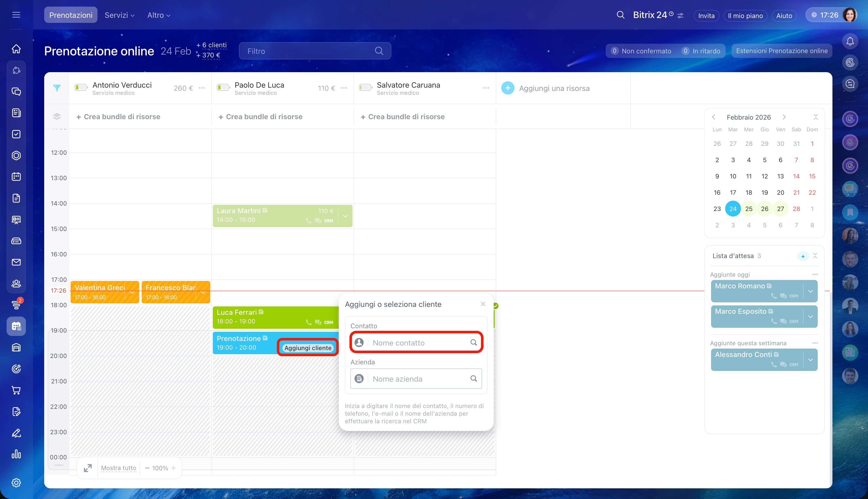Click the cyan resource filter funnel icon

(x=57, y=88)
